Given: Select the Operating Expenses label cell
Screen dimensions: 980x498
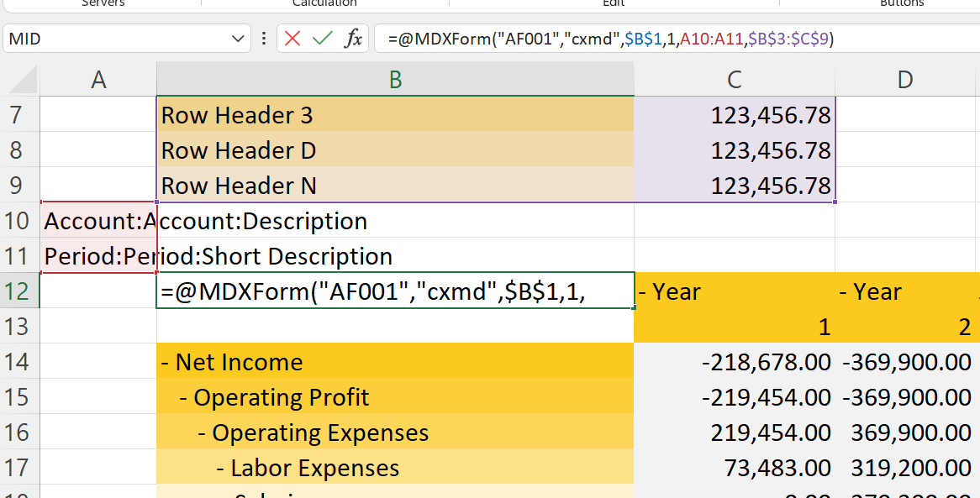Looking at the screenshot, I should point(395,432).
